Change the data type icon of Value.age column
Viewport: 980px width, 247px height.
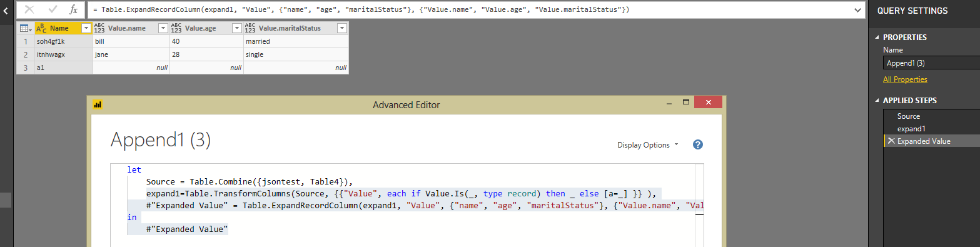point(176,28)
